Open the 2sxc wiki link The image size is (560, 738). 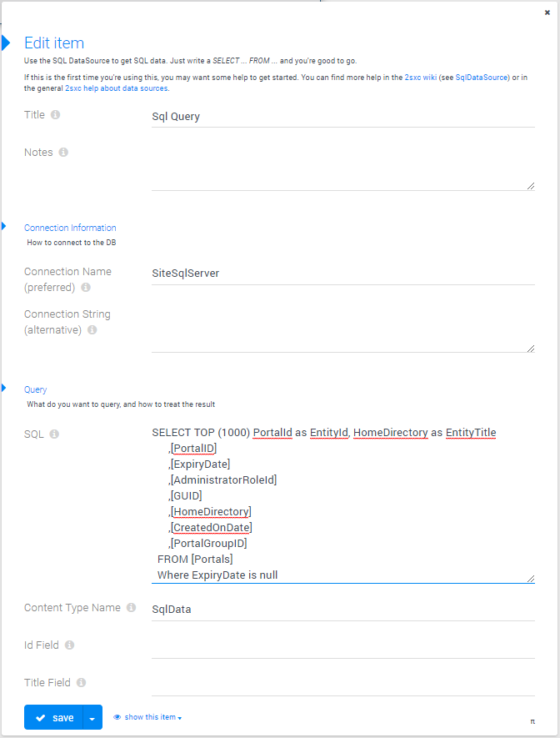[420, 78]
